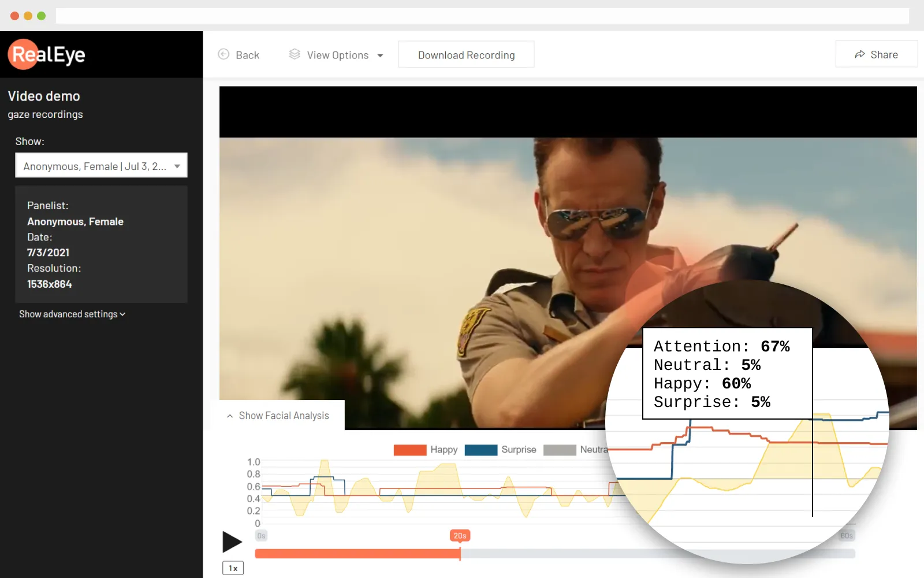Viewport: 924px width, 578px height.
Task: Click the Share arrow icon
Action: tap(860, 54)
